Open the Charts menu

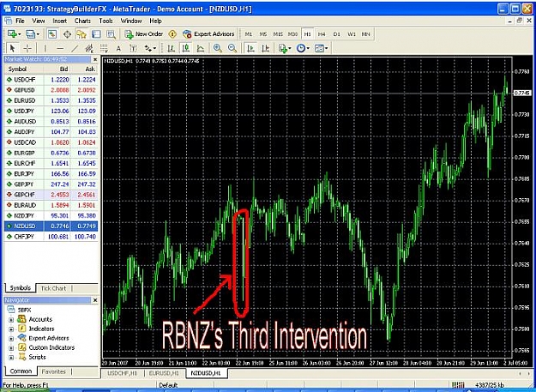coord(82,21)
